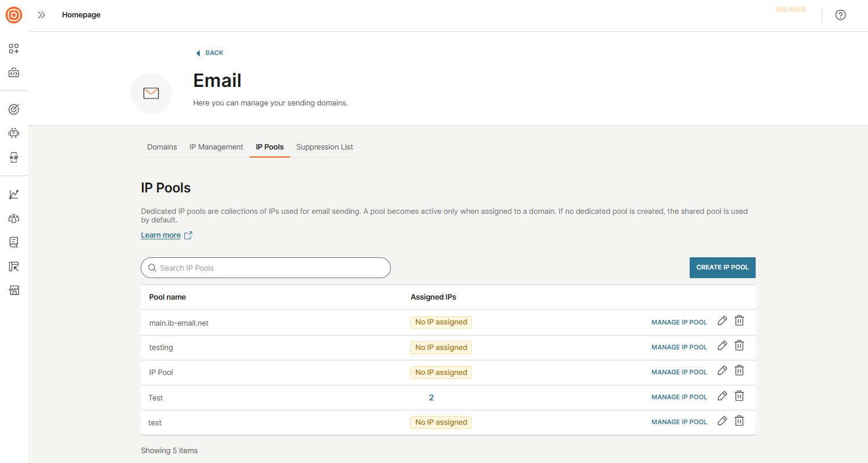Select the apps grid icon in sidebar
The width and height of the screenshot is (868, 463).
point(14,49)
